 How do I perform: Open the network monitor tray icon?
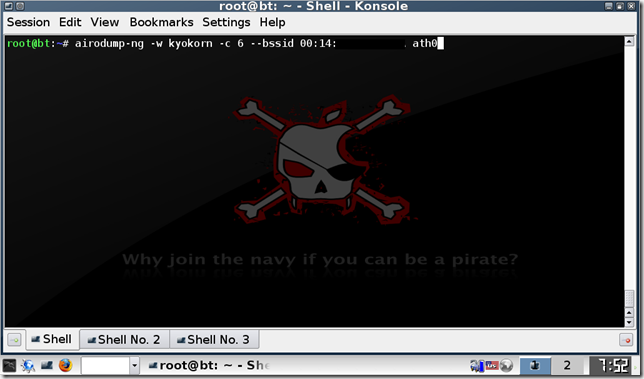477,365
